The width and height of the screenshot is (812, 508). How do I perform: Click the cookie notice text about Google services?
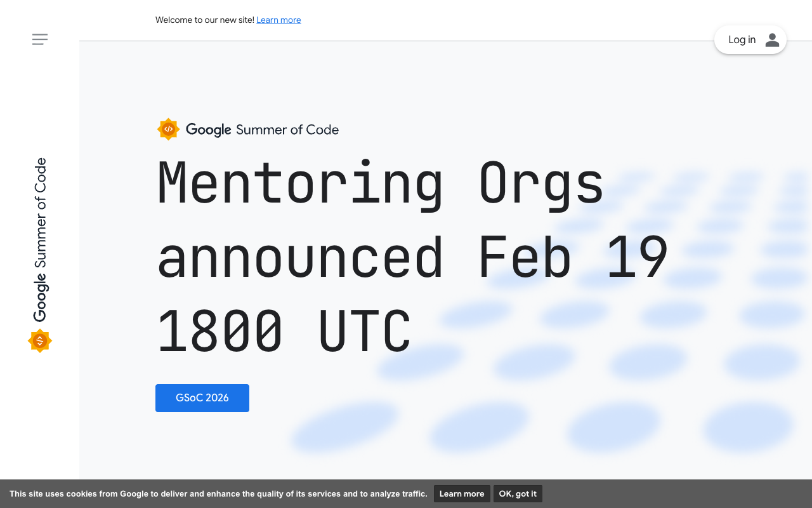click(219, 493)
